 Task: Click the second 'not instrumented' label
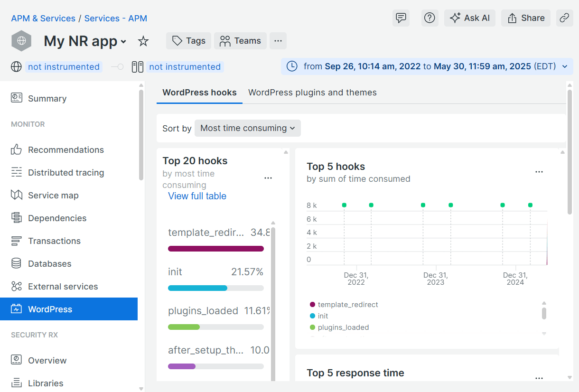(x=185, y=67)
